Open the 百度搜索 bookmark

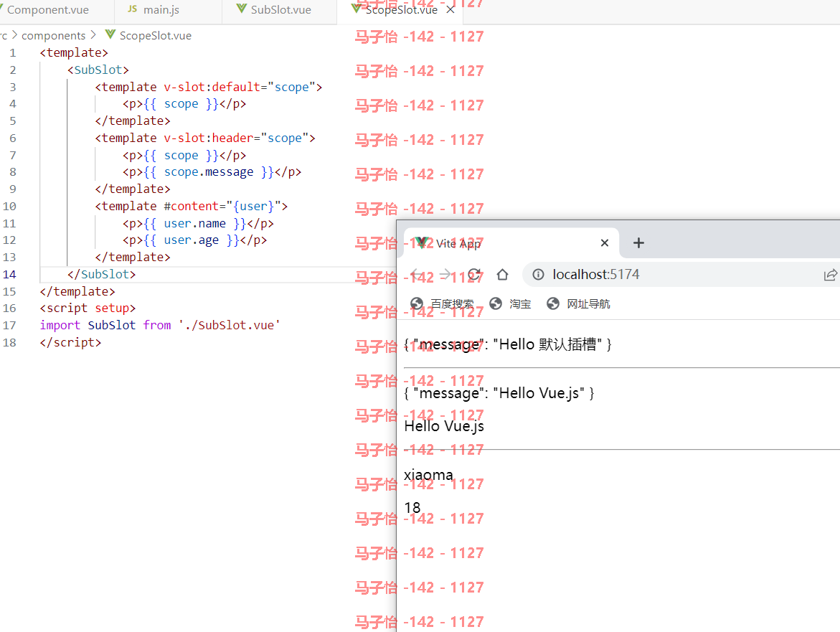[442, 303]
